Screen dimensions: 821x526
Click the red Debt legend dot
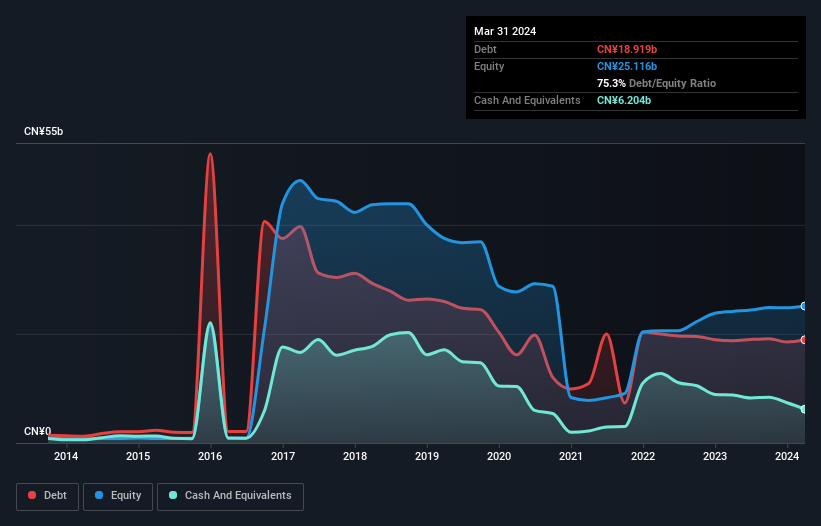(x=32, y=495)
